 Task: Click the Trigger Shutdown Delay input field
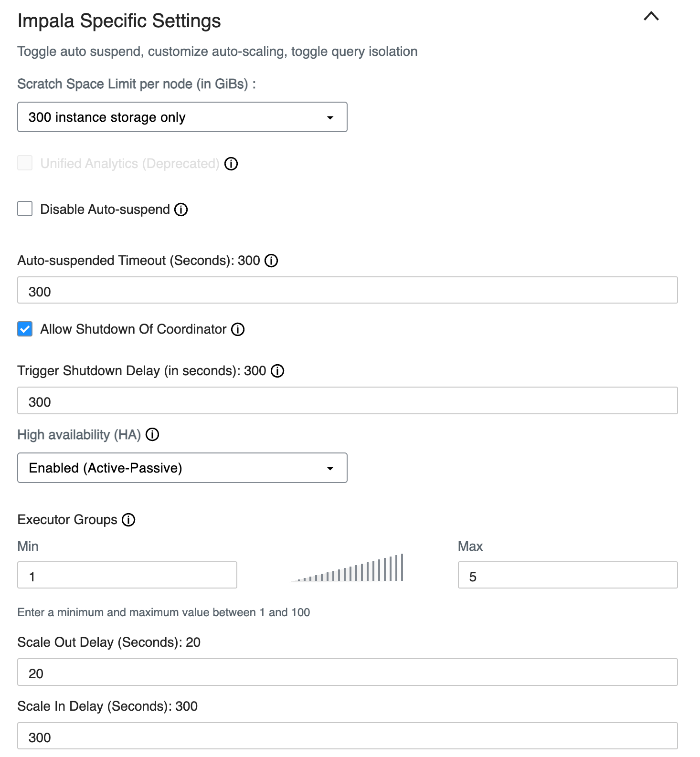tap(347, 400)
